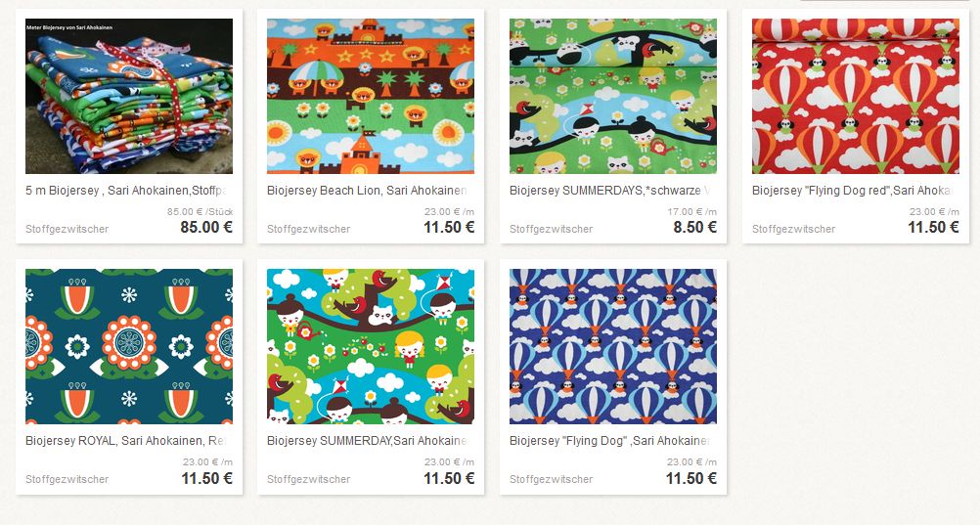
Task: Open Stoffgezwitscher shop link under 5 m Biojersey
Action: pos(67,229)
